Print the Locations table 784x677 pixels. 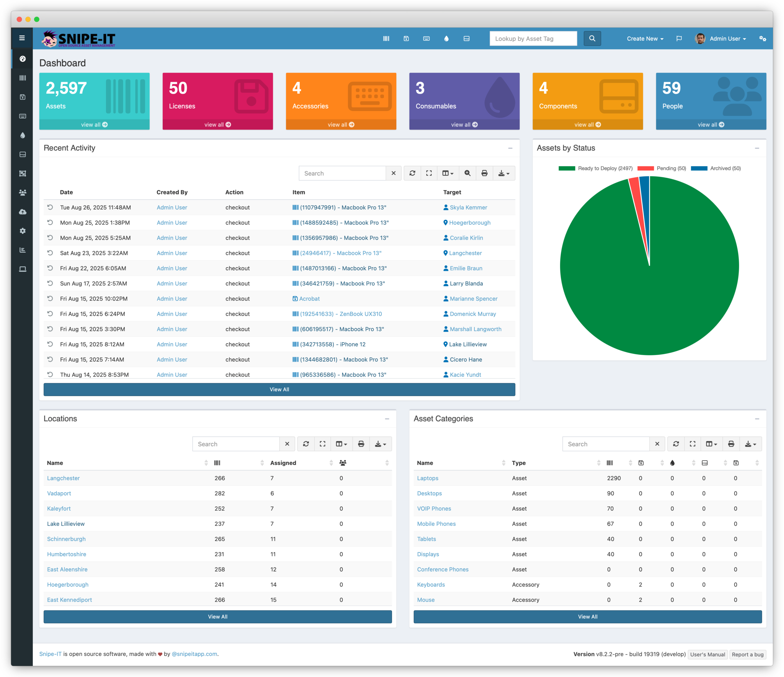pyautogui.click(x=361, y=444)
